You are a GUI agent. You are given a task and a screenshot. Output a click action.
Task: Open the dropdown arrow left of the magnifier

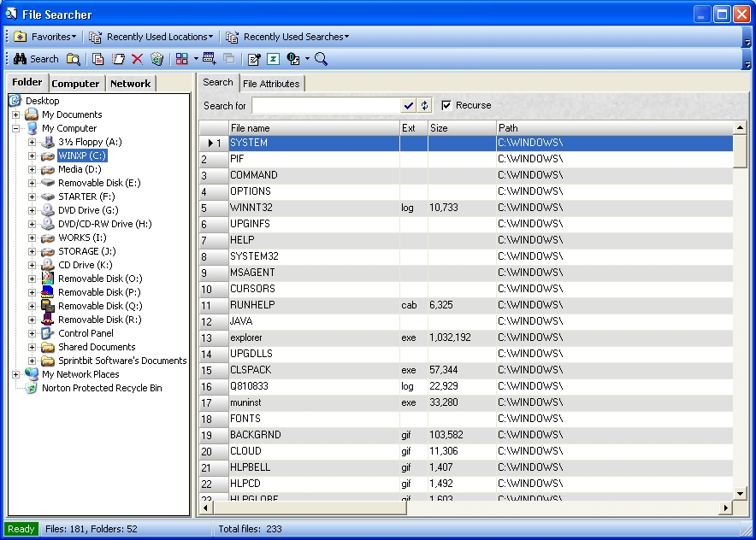[307, 59]
